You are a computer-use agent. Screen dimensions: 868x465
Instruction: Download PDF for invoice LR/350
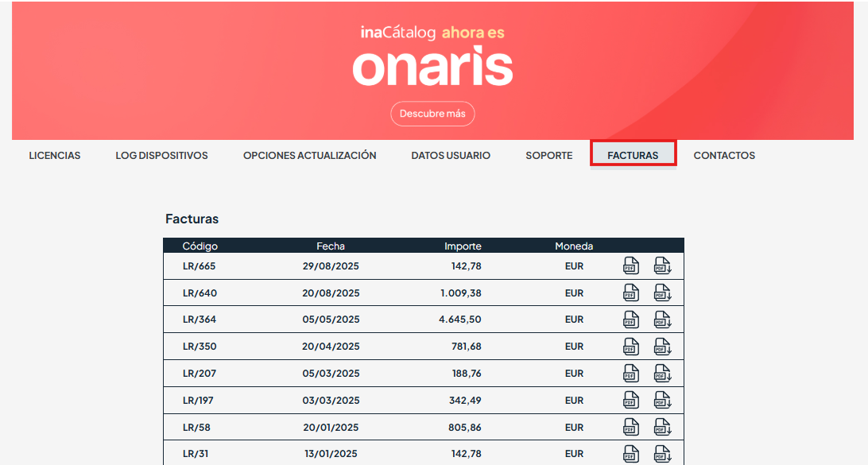(663, 347)
